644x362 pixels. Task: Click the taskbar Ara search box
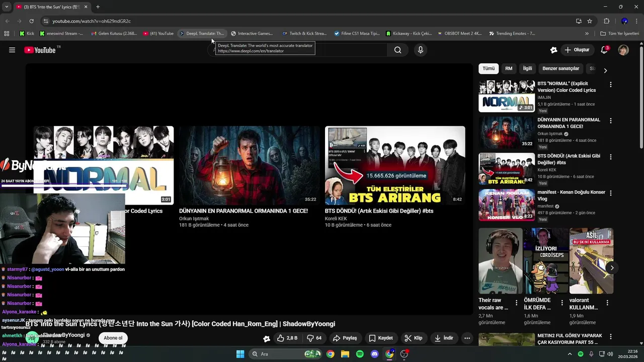click(x=286, y=354)
